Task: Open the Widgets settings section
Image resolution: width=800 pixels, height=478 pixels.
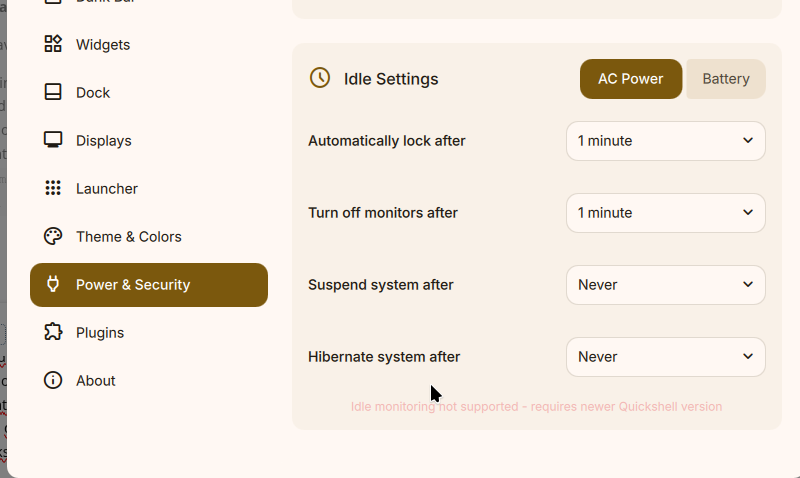Action: [x=103, y=44]
